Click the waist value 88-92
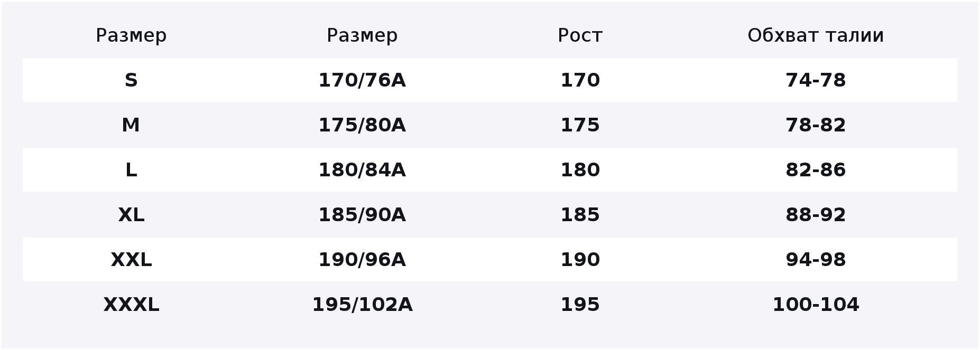 [x=816, y=215]
